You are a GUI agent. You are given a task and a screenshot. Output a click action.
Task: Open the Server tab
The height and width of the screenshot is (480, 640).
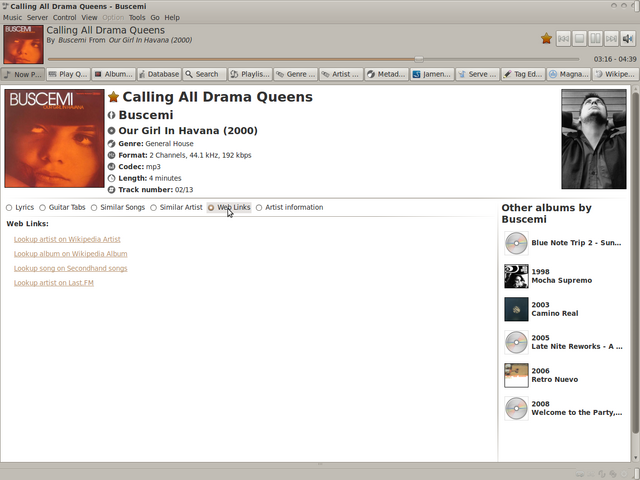[x=478, y=74]
